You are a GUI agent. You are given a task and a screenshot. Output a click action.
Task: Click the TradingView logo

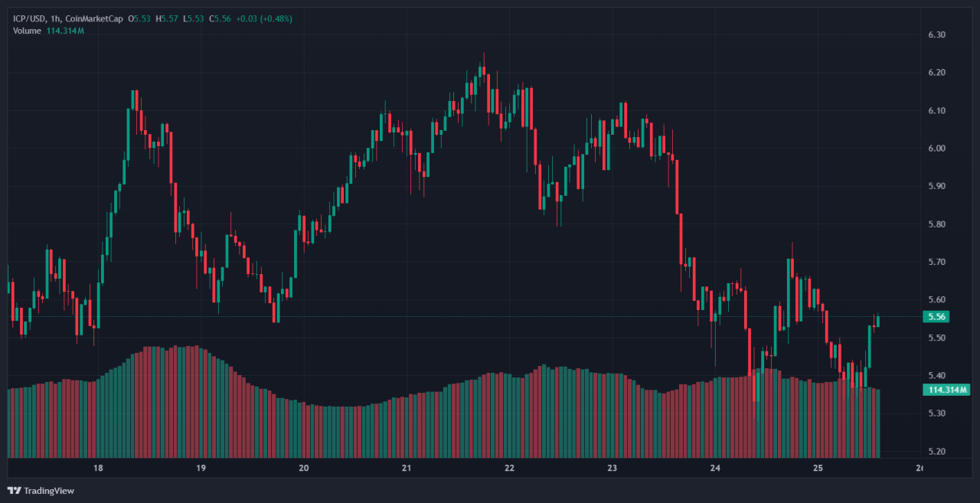coord(41,490)
